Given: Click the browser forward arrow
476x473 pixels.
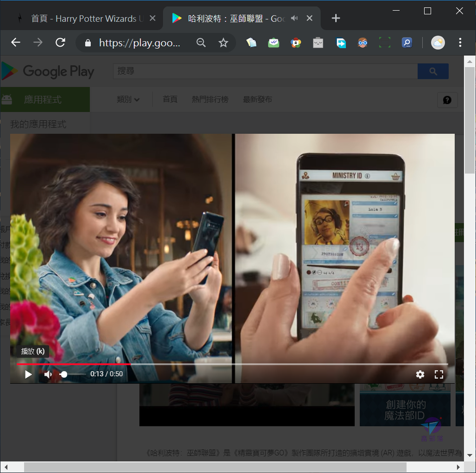Looking at the screenshot, I should (38, 42).
